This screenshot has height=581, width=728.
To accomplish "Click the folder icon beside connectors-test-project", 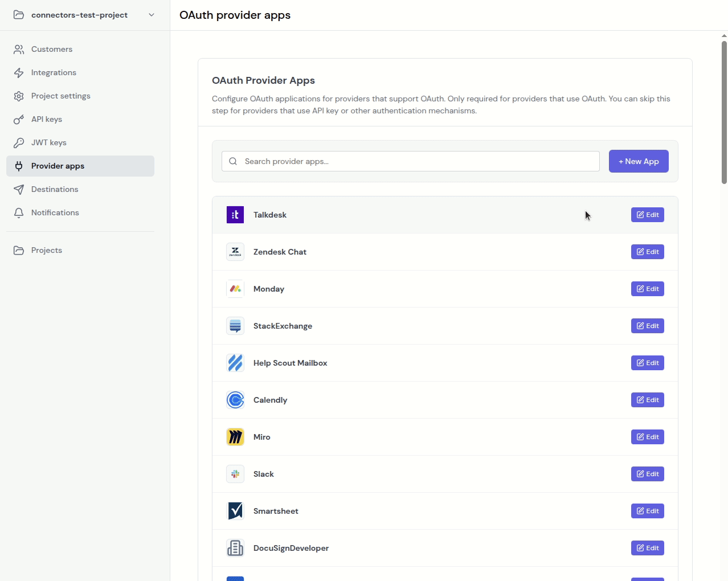I will coord(19,15).
